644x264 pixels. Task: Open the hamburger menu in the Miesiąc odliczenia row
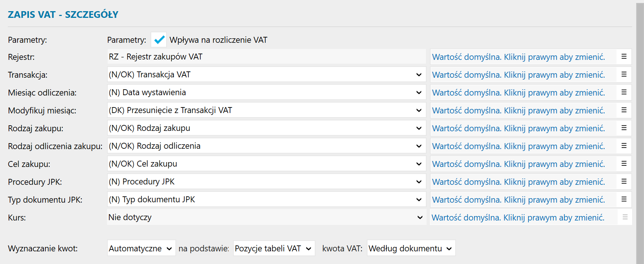click(624, 92)
